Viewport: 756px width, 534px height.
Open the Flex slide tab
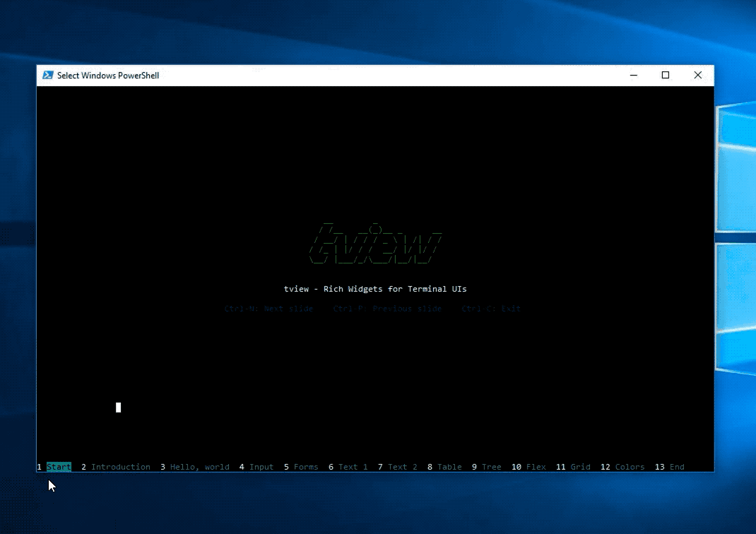(536, 466)
